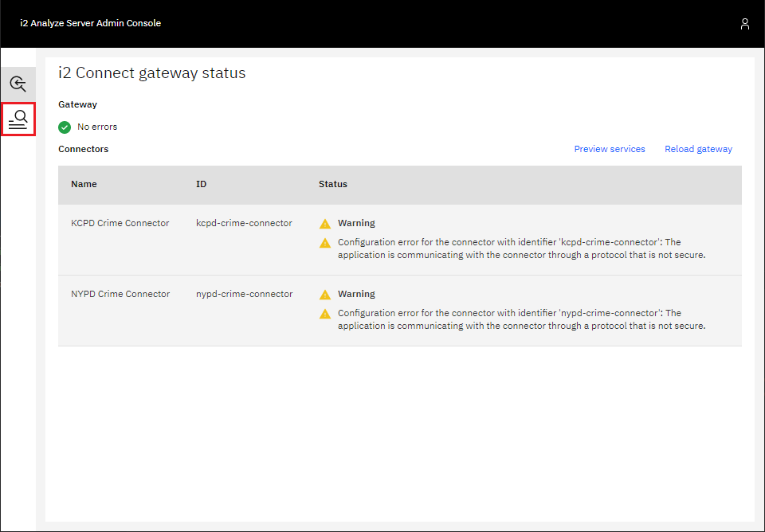The width and height of the screenshot is (765, 532).
Task: Click the i2 Connect gateway status heading
Action: [x=151, y=72]
